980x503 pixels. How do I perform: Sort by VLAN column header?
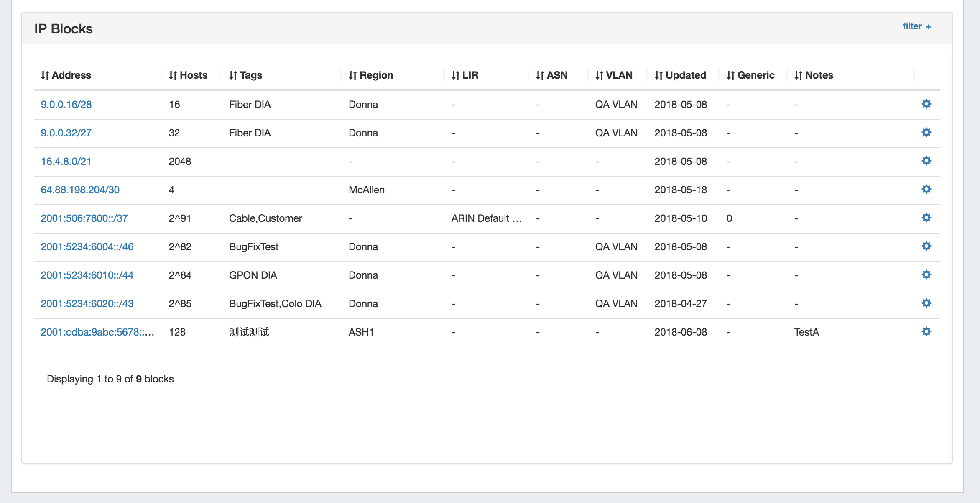click(x=614, y=75)
